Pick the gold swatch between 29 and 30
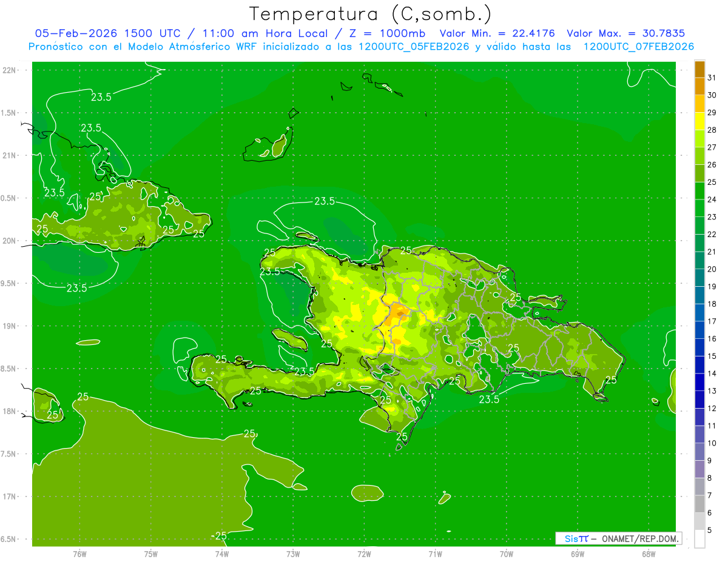The image size is (728, 562). coord(699,104)
